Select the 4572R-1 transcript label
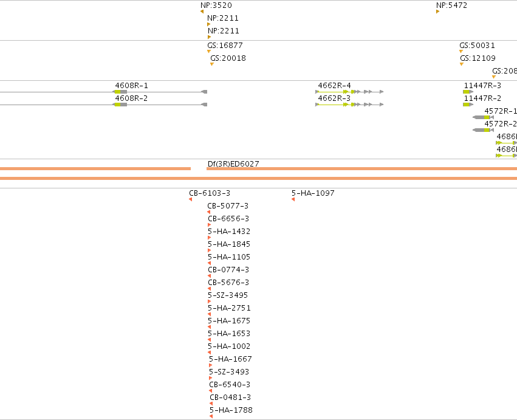 point(501,111)
